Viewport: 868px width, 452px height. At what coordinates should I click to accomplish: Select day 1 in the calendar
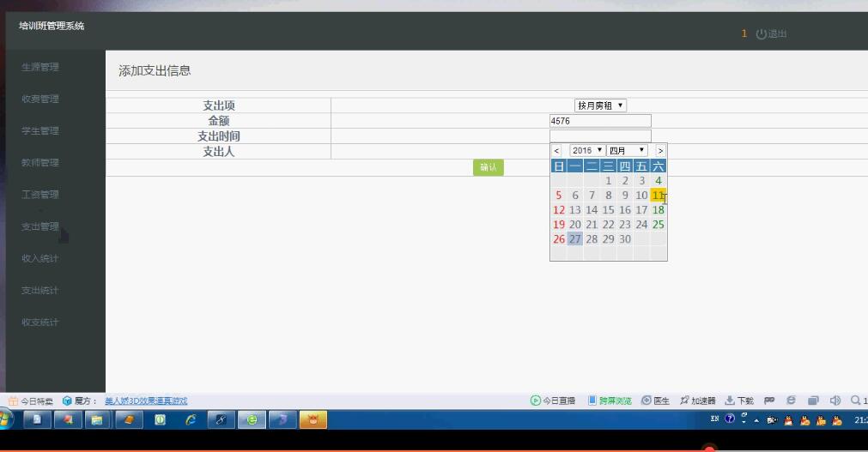[x=609, y=180]
